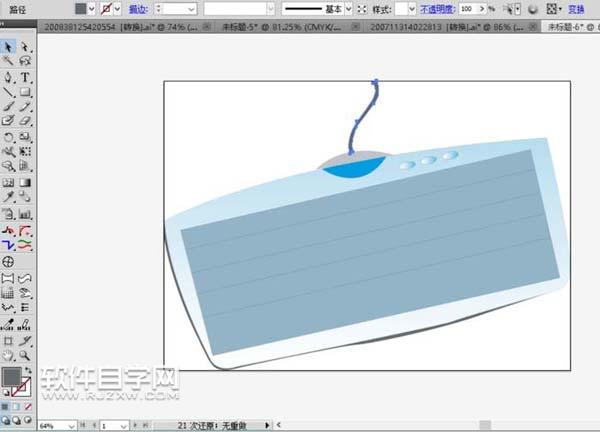Click the control bar stroke color swatch
The image size is (600, 432).
106,9
